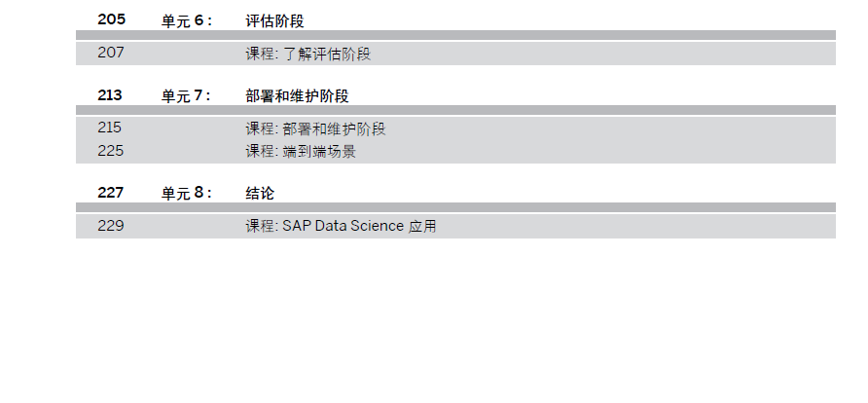The height and width of the screenshot is (403, 868).
Task: Click the gray divider bar under 单元 7
Action: [455, 110]
